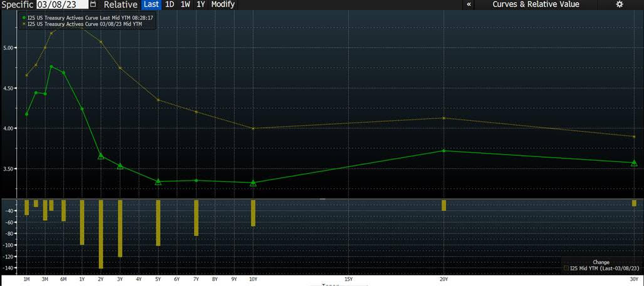This screenshot has height=286, width=644.
Task: Select the 1W range option
Action: click(x=185, y=4)
